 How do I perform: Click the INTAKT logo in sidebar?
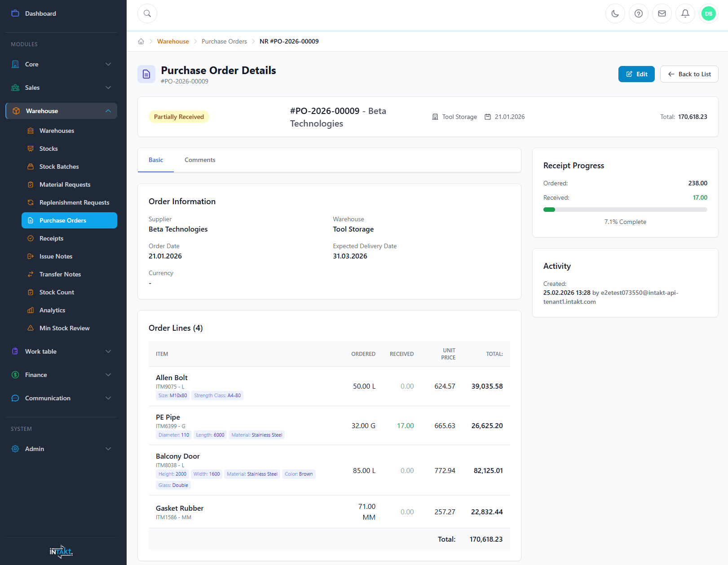pyautogui.click(x=61, y=552)
